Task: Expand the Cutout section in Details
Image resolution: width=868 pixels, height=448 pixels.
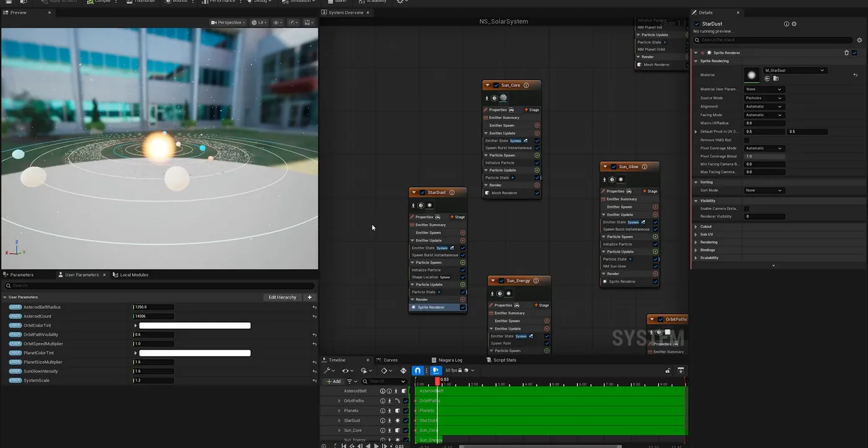Action: pyautogui.click(x=696, y=226)
